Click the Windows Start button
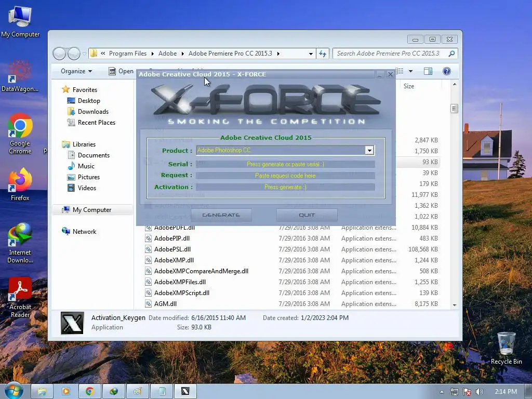The height and width of the screenshot is (399, 532). tap(14, 391)
